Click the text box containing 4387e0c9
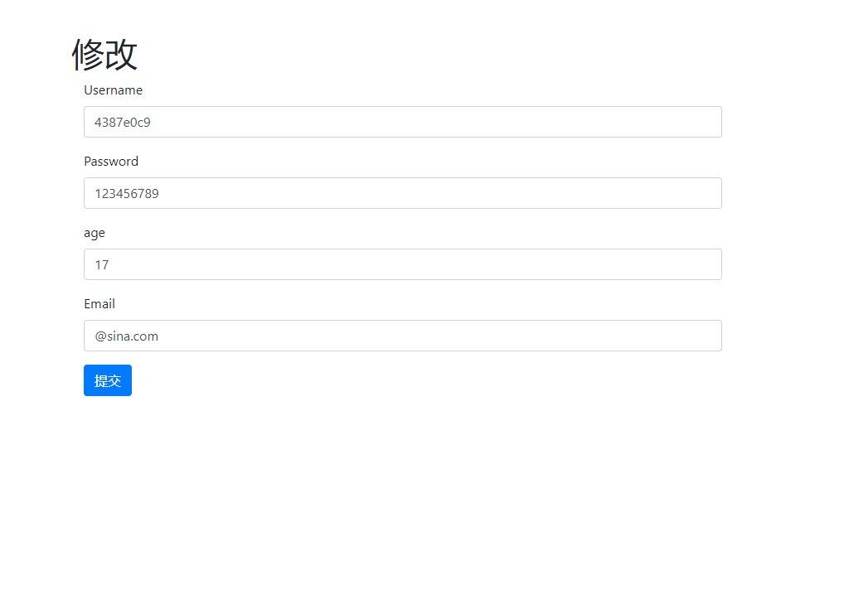This screenshot has width=868, height=595. pyautogui.click(x=402, y=122)
